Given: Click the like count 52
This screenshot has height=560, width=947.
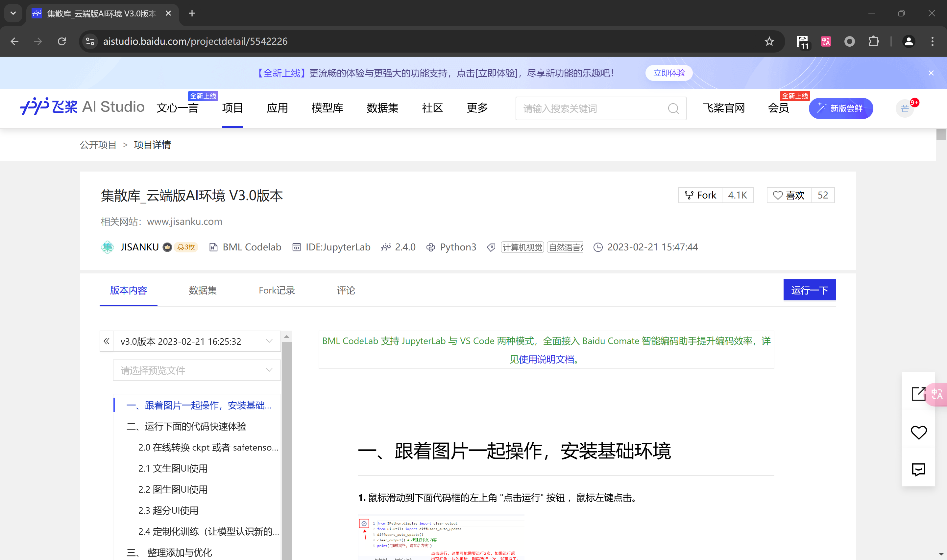Looking at the screenshot, I should (x=823, y=195).
